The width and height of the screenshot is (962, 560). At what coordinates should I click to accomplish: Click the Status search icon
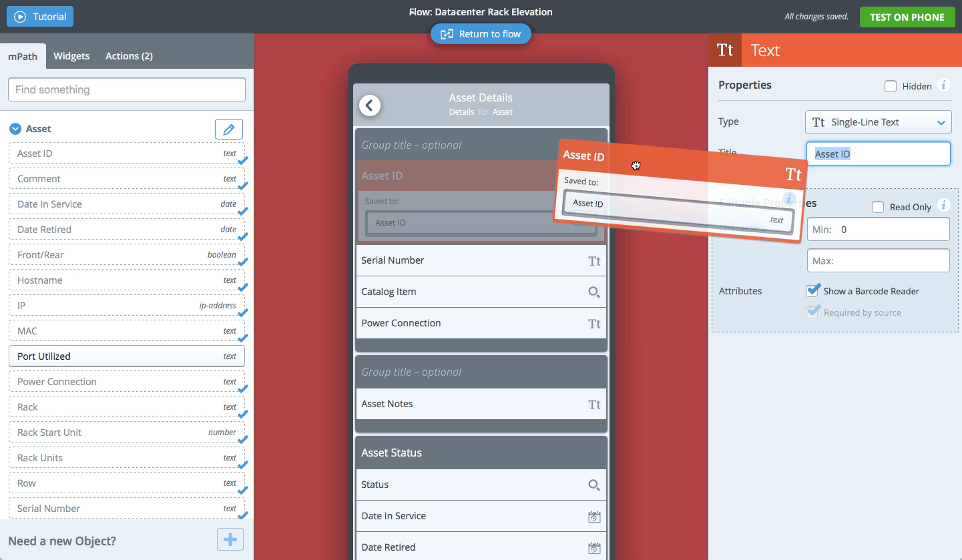(x=594, y=485)
